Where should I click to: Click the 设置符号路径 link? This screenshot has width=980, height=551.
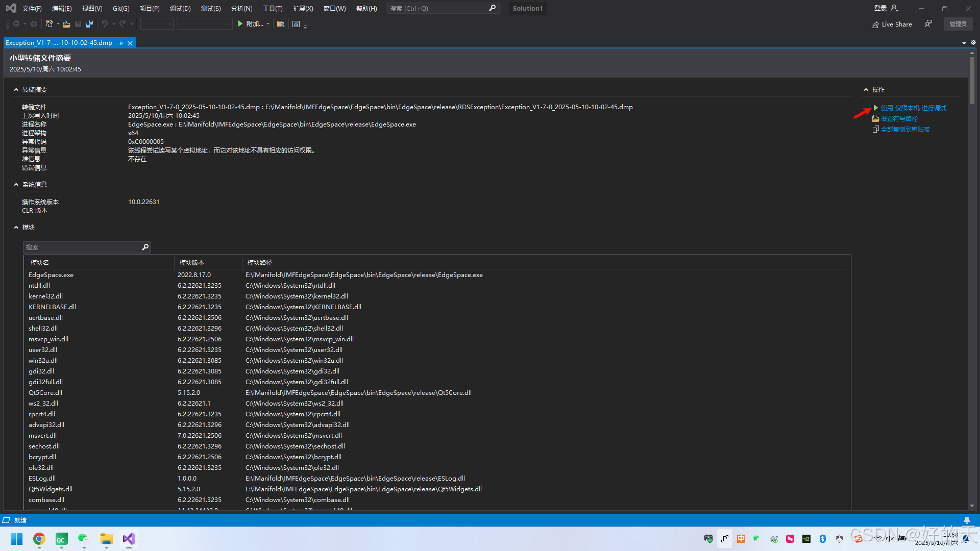pyautogui.click(x=899, y=119)
